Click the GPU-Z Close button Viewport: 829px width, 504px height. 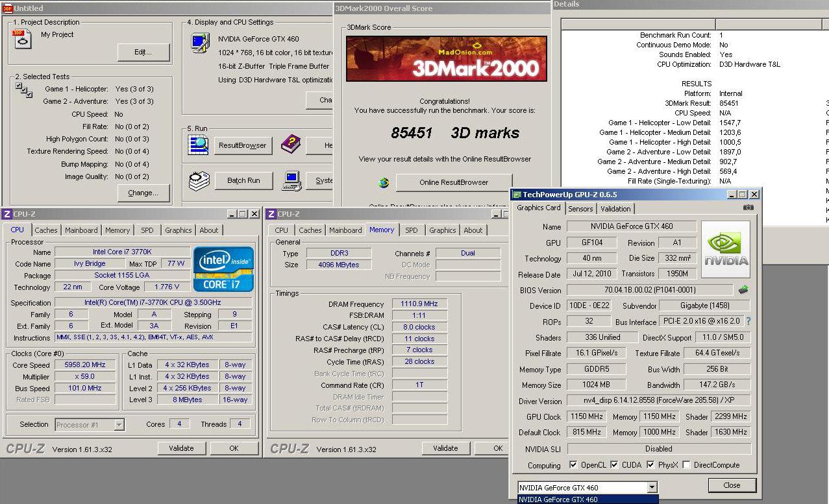coord(732,485)
